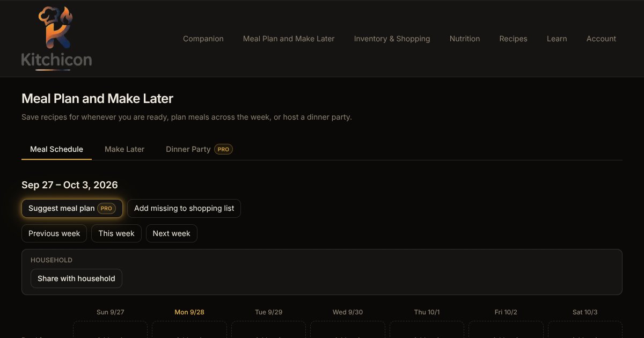Select the Mon 9/28 column header
The width and height of the screenshot is (644, 338).
click(189, 312)
